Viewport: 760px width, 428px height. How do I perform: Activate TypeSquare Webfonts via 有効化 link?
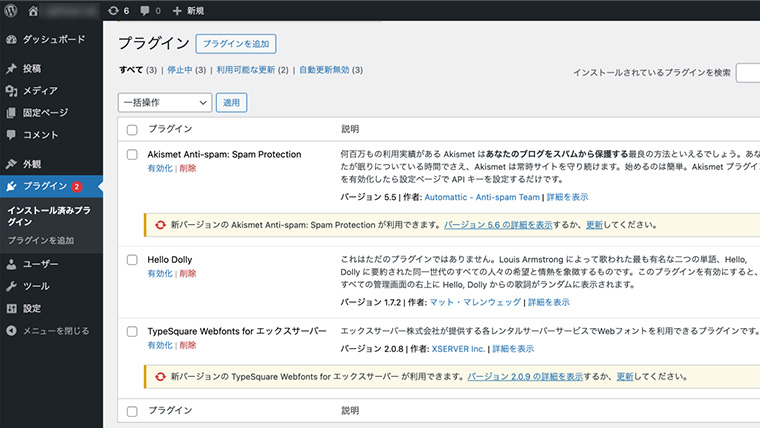[x=160, y=345]
